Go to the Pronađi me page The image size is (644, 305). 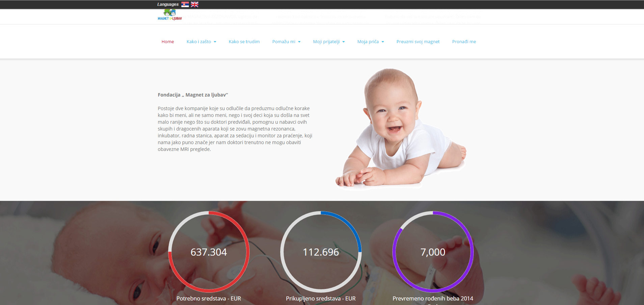click(464, 42)
